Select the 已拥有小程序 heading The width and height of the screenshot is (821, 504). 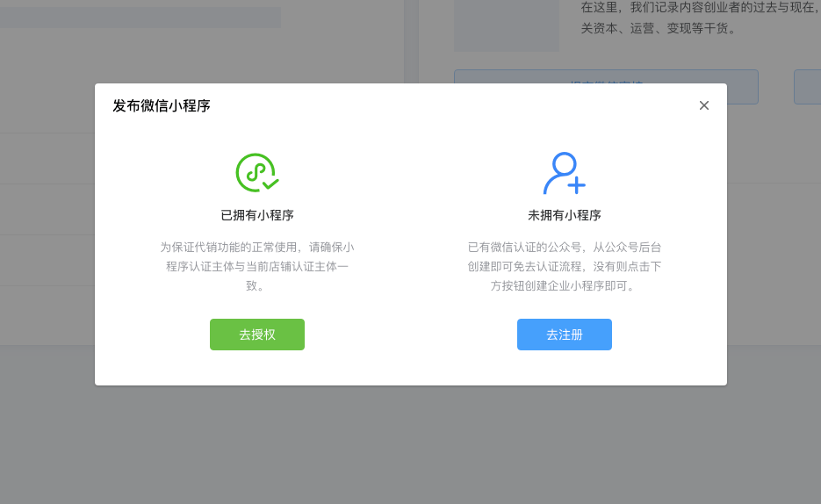click(x=256, y=215)
